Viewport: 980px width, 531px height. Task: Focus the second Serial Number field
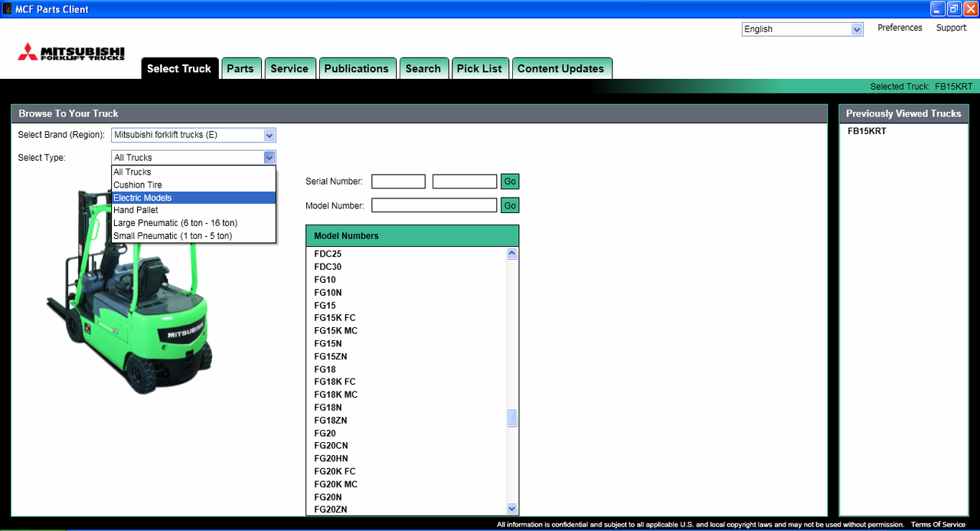click(x=465, y=182)
